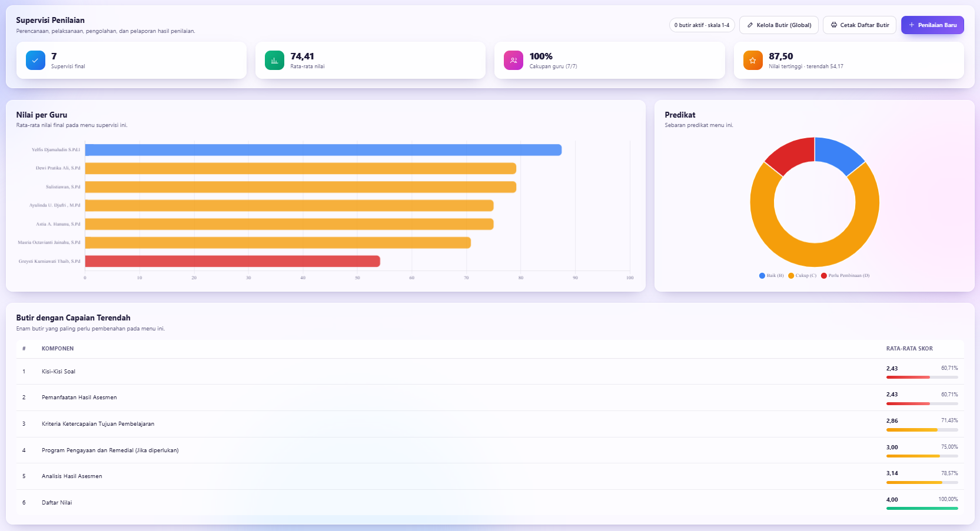Click the bar for Sulistiawan, S.Pd

(301, 187)
